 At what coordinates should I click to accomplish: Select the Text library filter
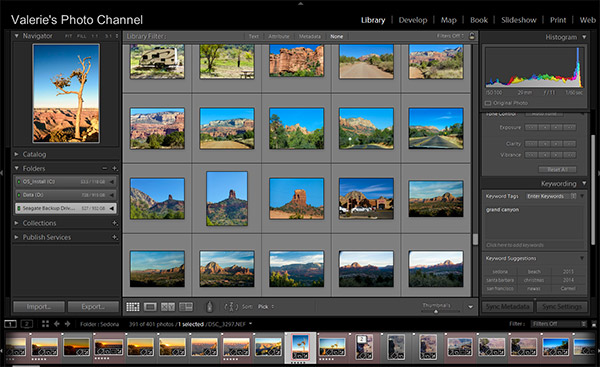254,36
